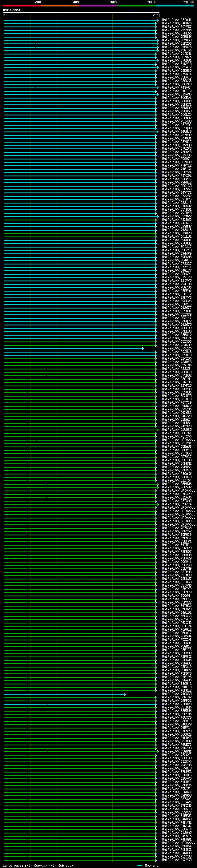Select the UniRef100_C6C741 label
The height and width of the screenshot is (868, 197).
176,433
